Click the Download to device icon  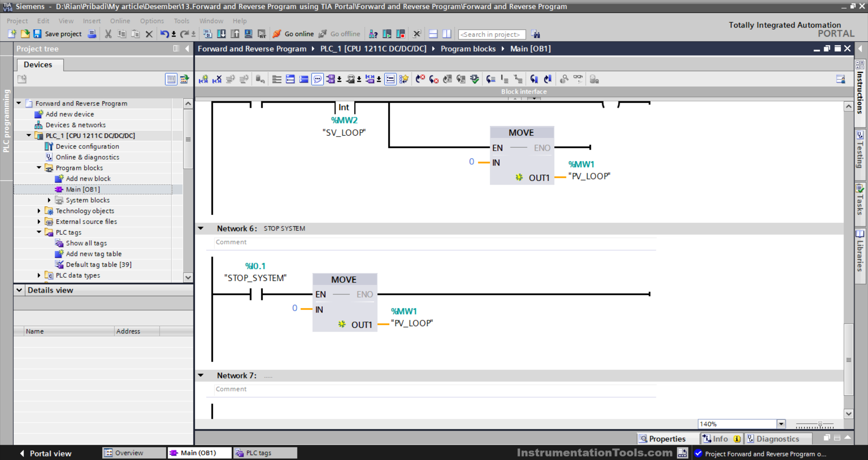tap(222, 34)
